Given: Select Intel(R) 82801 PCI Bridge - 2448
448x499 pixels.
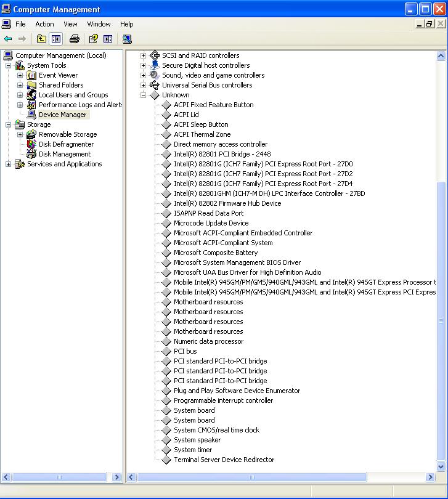Looking at the screenshot, I should coord(222,154).
